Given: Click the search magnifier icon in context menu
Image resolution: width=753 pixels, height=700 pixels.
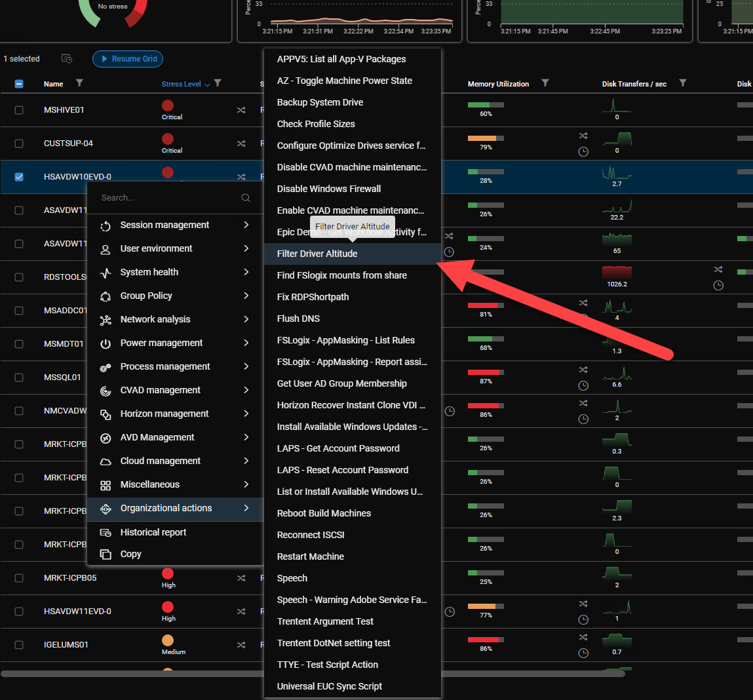Looking at the screenshot, I should coord(246,198).
